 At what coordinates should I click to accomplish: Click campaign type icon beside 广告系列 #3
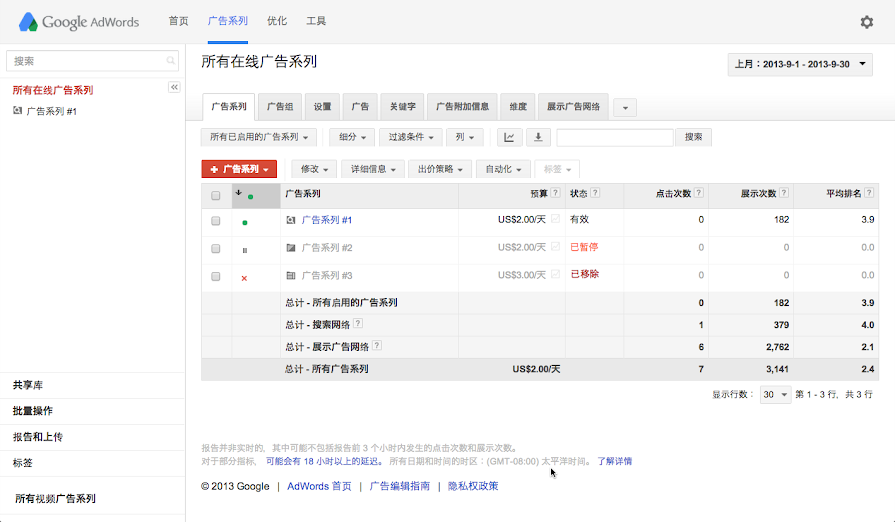point(291,276)
